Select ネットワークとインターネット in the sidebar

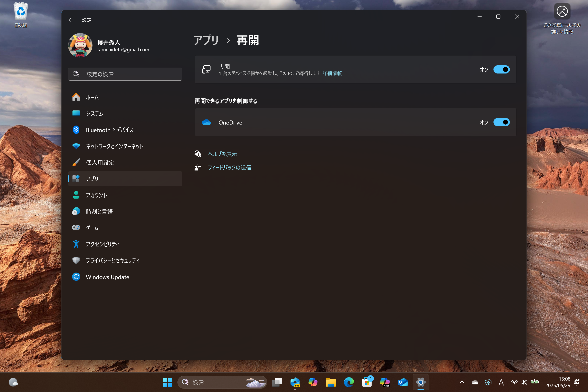coord(114,146)
